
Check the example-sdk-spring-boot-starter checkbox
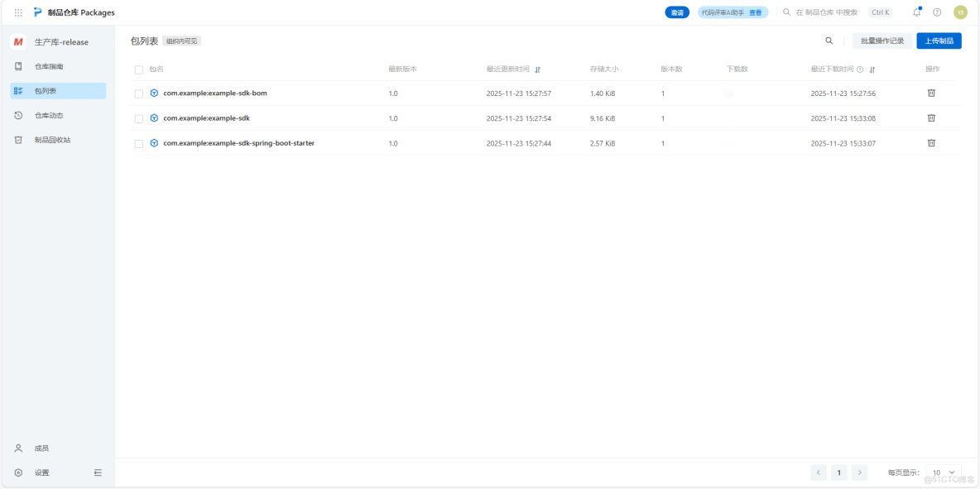click(139, 144)
